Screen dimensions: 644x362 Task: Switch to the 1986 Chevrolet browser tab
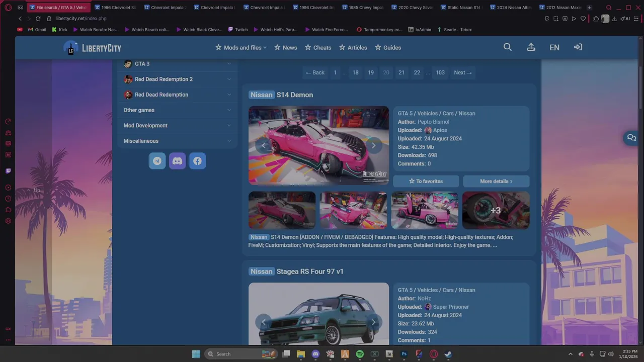coord(115,8)
